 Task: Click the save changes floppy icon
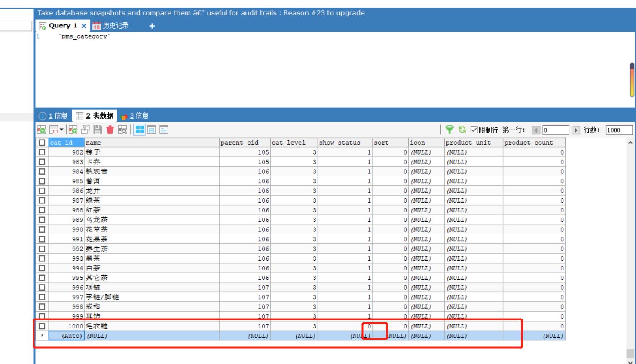[x=98, y=130]
